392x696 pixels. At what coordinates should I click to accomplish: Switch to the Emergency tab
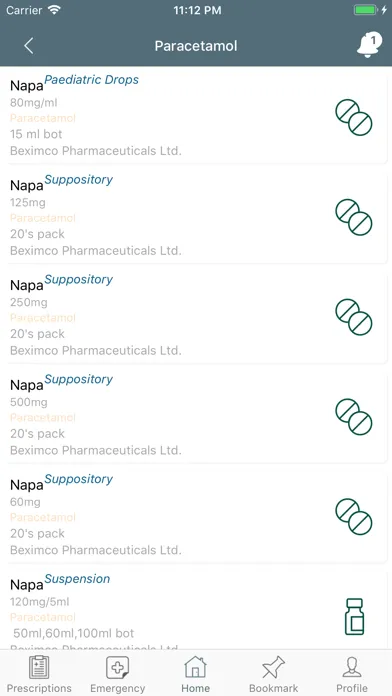pyautogui.click(x=118, y=674)
